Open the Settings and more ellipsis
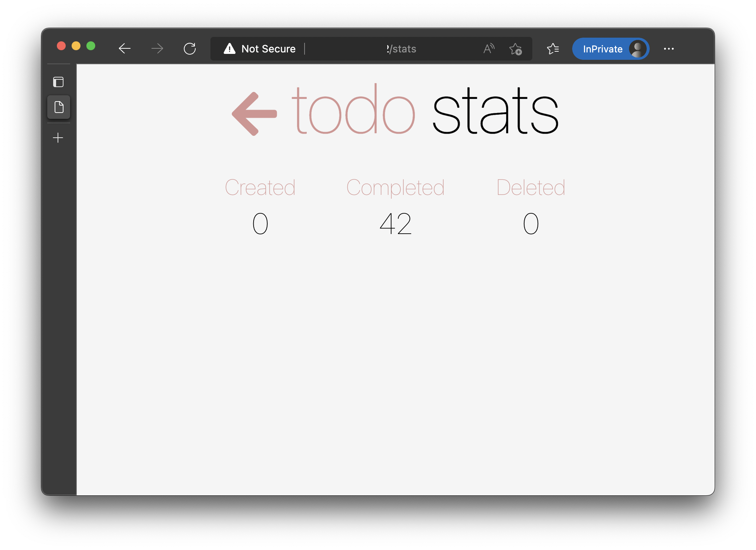The image size is (756, 550). pyautogui.click(x=669, y=48)
